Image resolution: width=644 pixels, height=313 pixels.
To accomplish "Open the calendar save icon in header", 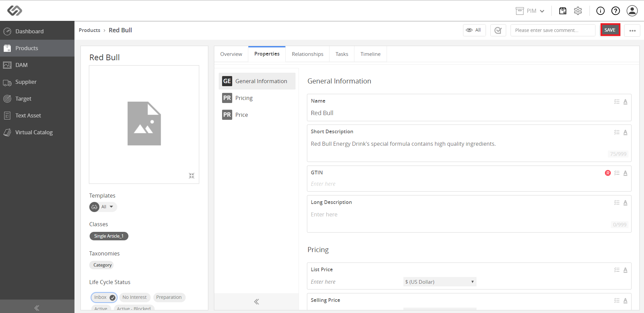I will [563, 11].
